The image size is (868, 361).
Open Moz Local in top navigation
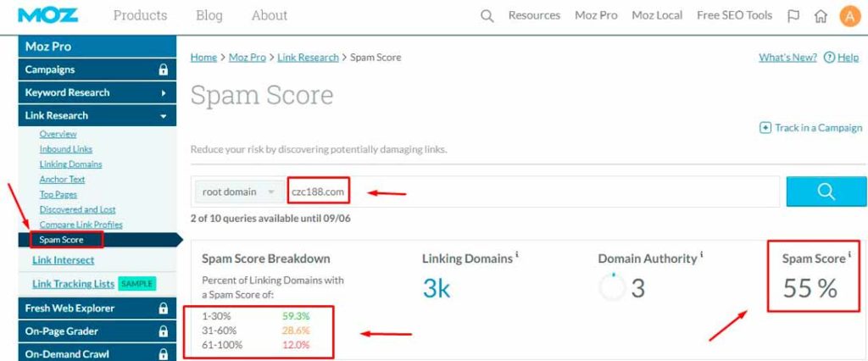[657, 16]
